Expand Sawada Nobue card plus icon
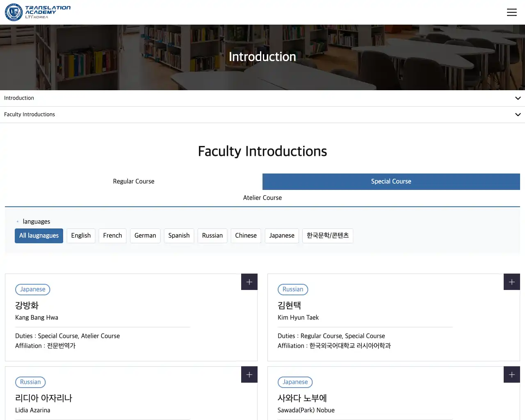The height and width of the screenshot is (420, 525). [x=511, y=374]
